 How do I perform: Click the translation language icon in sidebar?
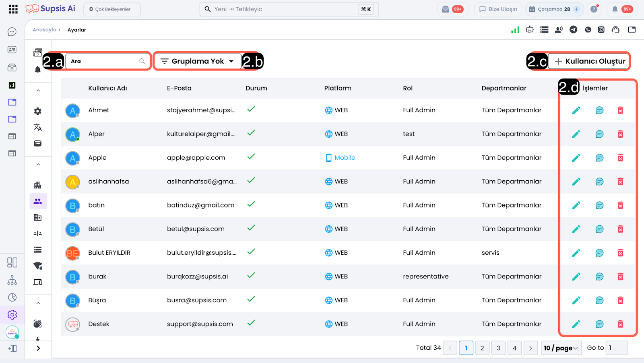click(x=38, y=128)
